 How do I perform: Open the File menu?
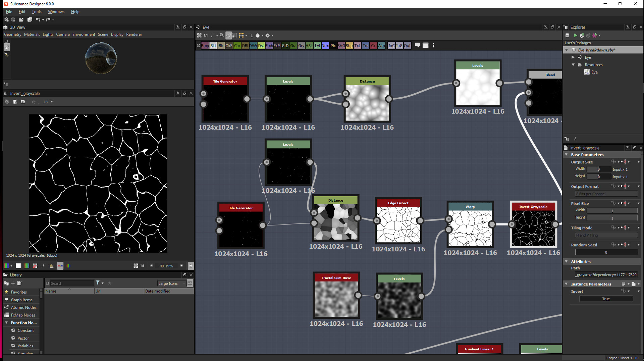(x=9, y=12)
